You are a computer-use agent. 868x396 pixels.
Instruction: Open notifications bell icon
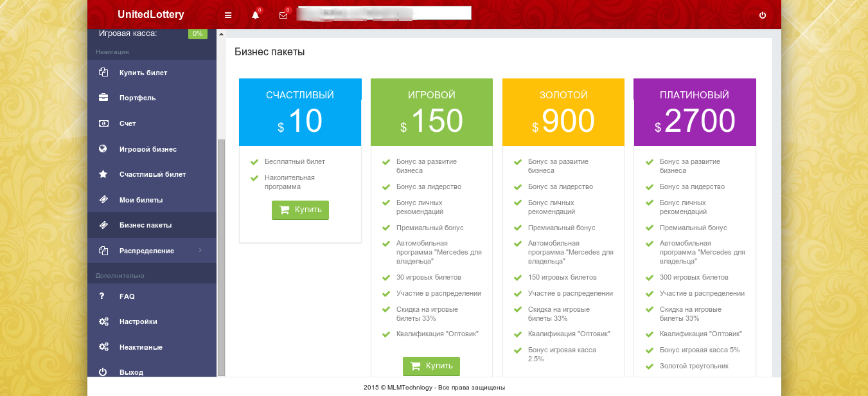(256, 15)
